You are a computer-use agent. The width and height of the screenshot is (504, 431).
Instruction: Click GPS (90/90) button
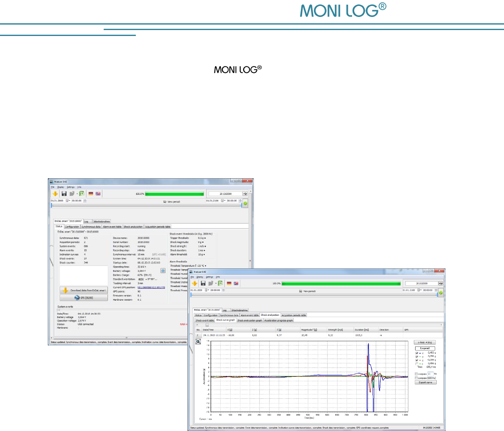[83, 298]
